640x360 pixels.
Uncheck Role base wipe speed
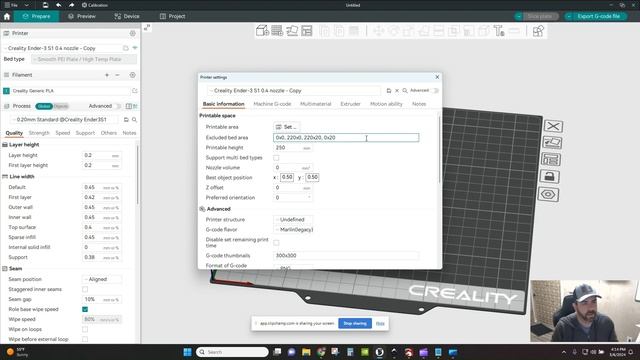pyautogui.click(x=85, y=309)
